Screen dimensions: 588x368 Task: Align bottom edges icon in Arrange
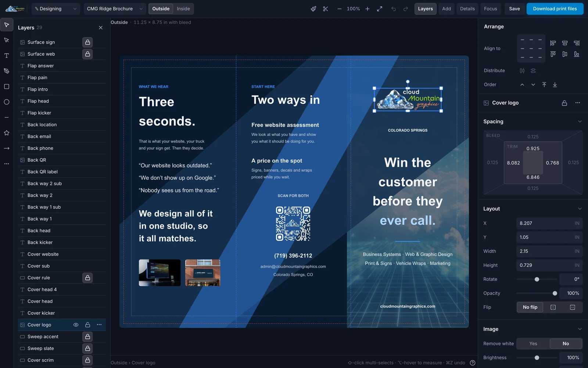point(577,54)
